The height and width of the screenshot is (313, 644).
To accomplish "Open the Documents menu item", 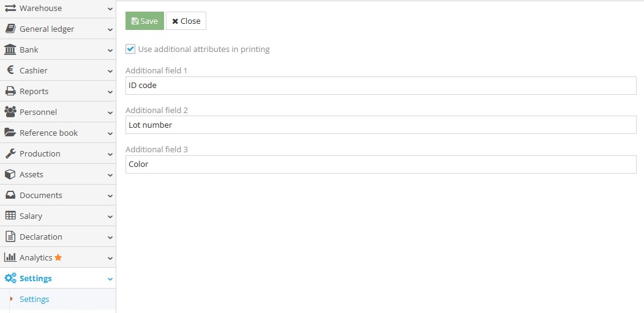I will [x=40, y=195].
